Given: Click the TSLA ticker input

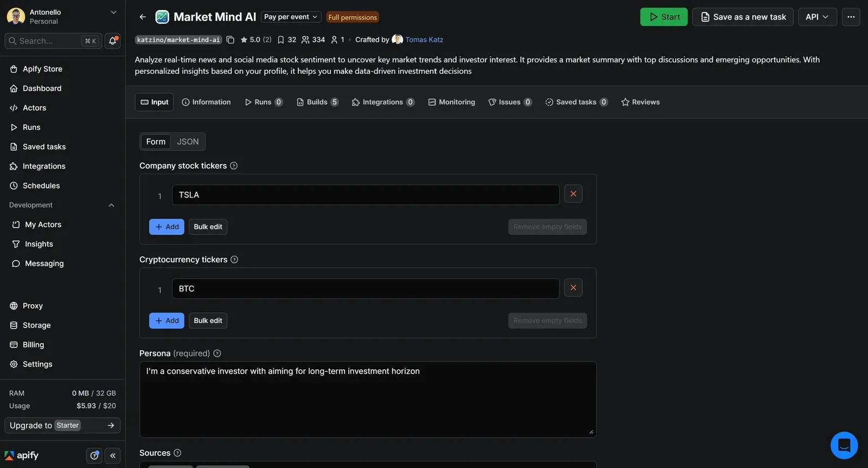Looking at the screenshot, I should [x=366, y=195].
